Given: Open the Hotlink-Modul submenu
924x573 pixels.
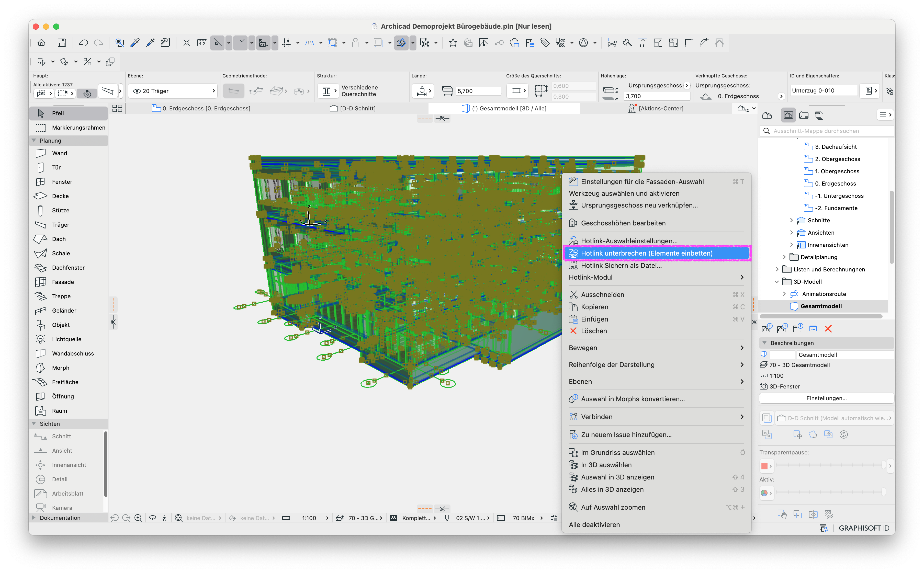Looking at the screenshot, I should [x=656, y=277].
